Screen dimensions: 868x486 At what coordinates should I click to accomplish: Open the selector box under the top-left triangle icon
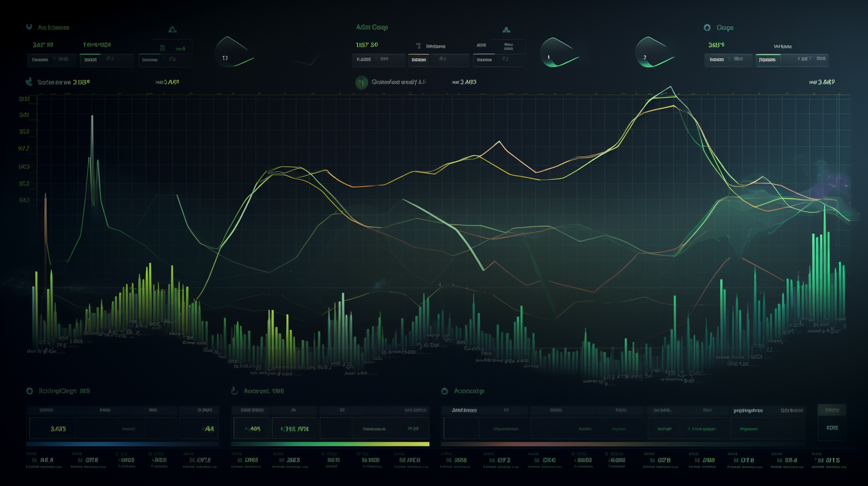pos(165,60)
